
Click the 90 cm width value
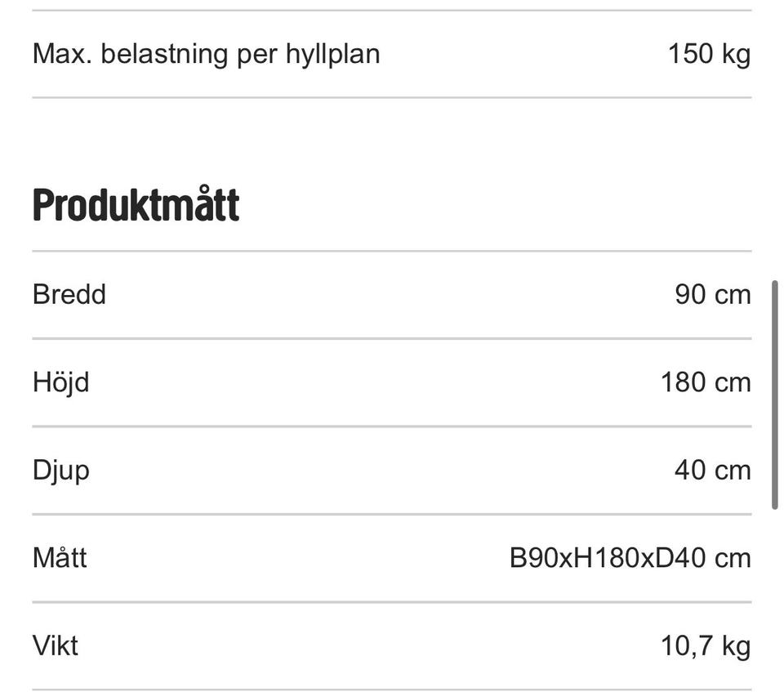712,294
